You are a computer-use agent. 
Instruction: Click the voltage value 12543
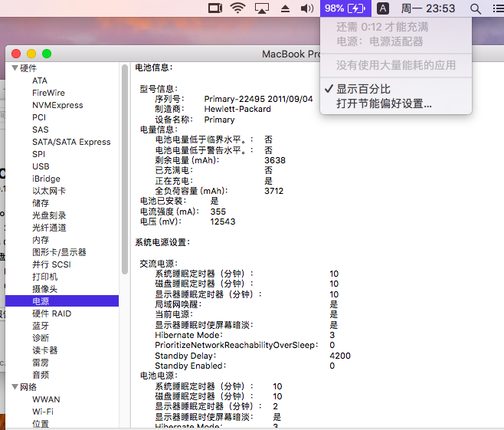(x=223, y=222)
